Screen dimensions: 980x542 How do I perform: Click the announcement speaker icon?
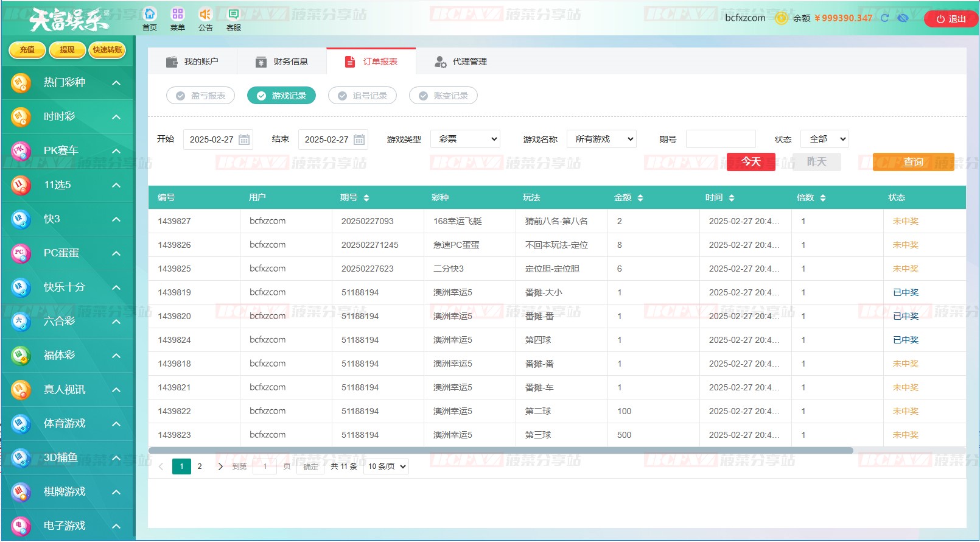(206, 14)
